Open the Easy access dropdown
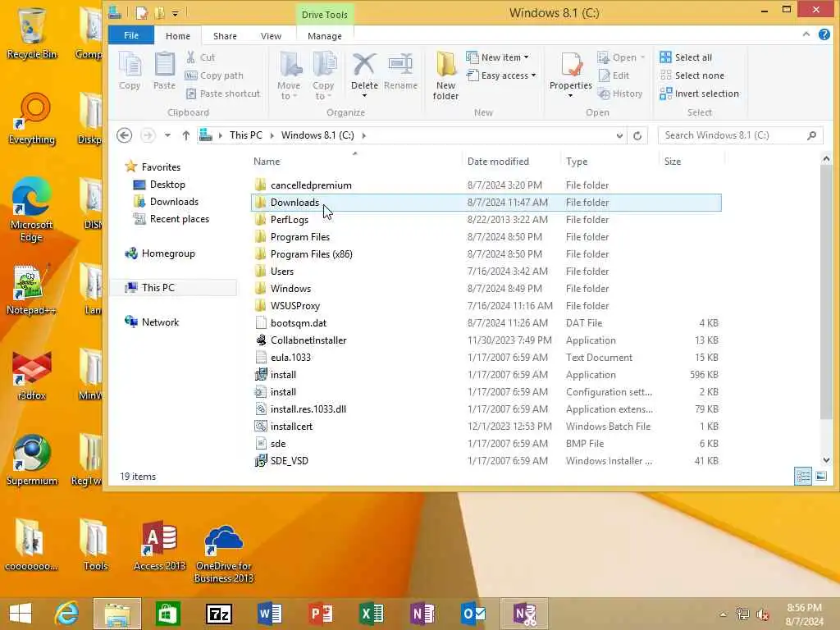Image resolution: width=840 pixels, height=630 pixels. pyautogui.click(x=501, y=75)
